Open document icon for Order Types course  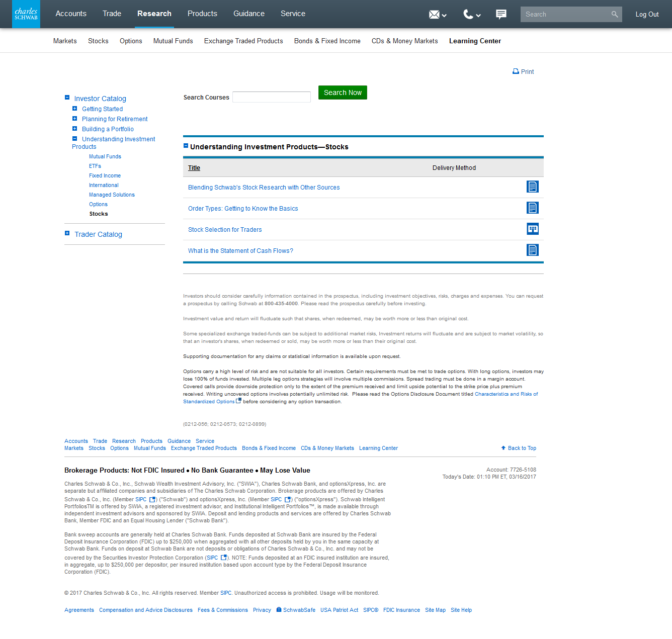[x=533, y=208]
